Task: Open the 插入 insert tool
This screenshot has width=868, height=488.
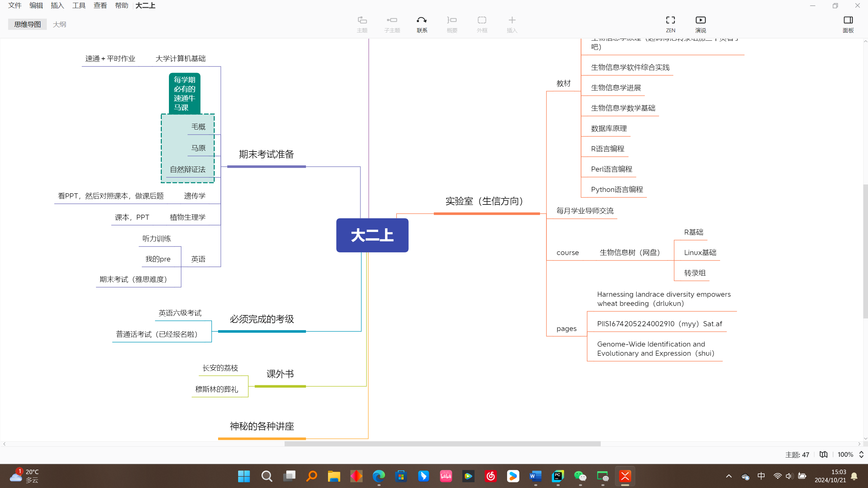Action: (512, 24)
